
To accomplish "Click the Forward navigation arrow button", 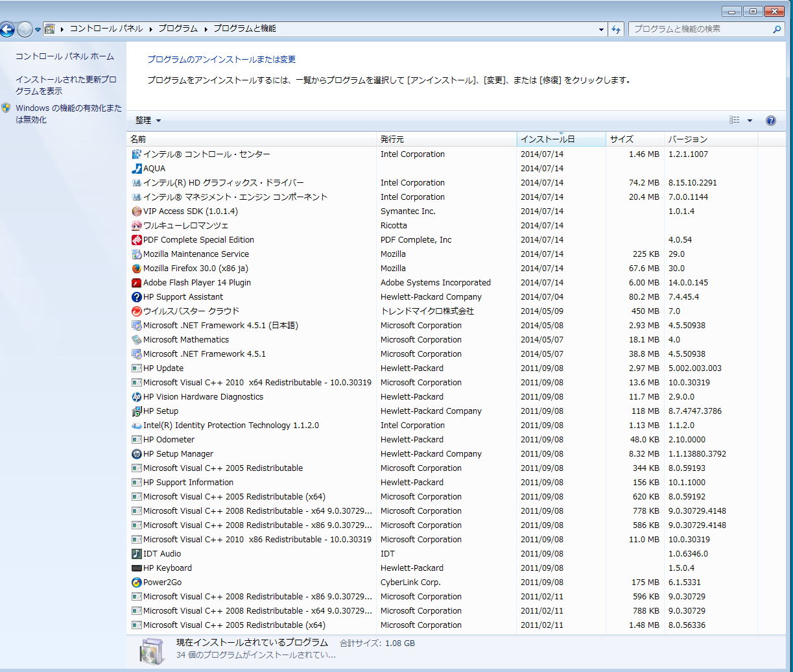I will click(25, 29).
